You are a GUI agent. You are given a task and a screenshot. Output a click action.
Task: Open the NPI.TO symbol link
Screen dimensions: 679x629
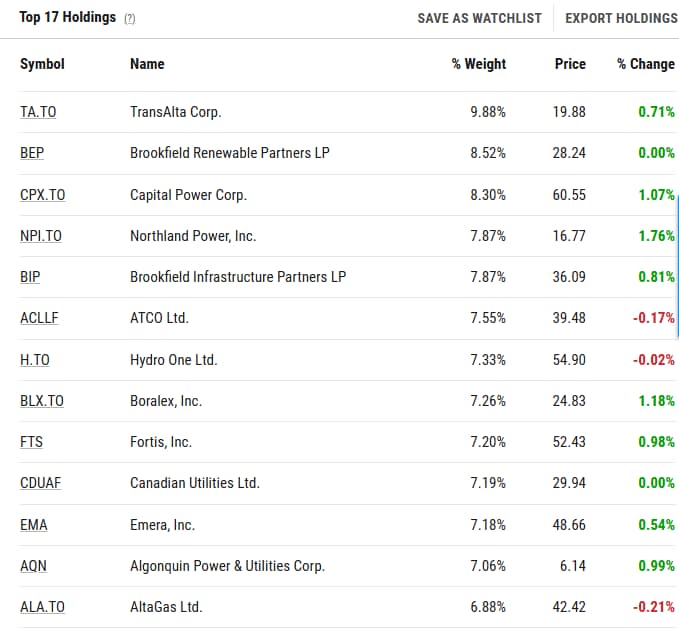point(41,236)
